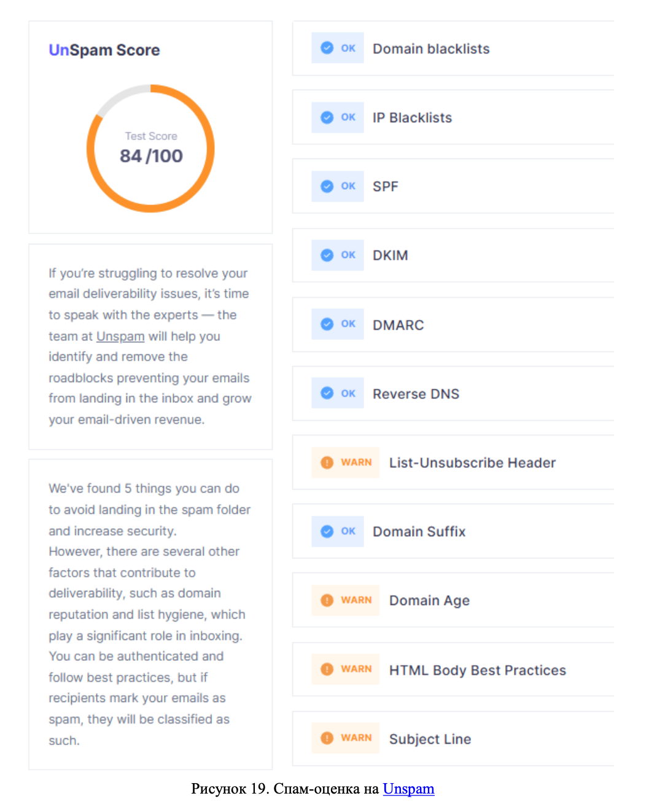Click the orange warning icon beside List-Unsubscribe Header
The width and height of the screenshot is (657, 812).
327,463
